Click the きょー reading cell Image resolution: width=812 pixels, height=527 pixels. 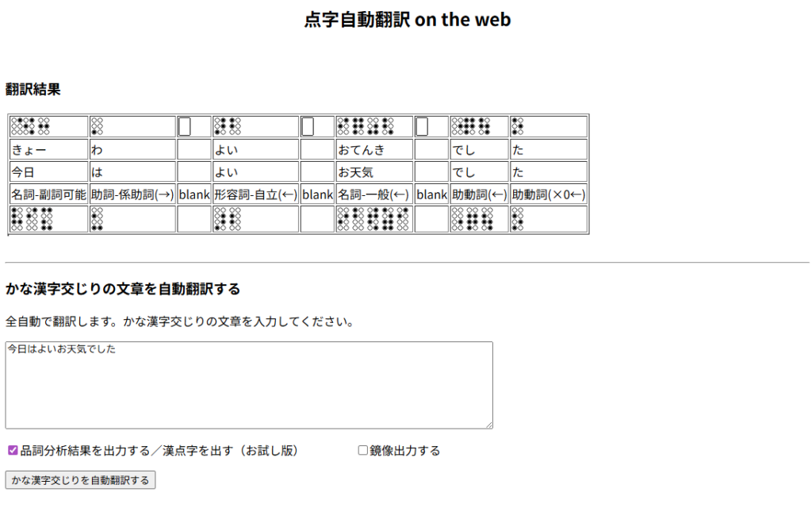tap(48, 149)
